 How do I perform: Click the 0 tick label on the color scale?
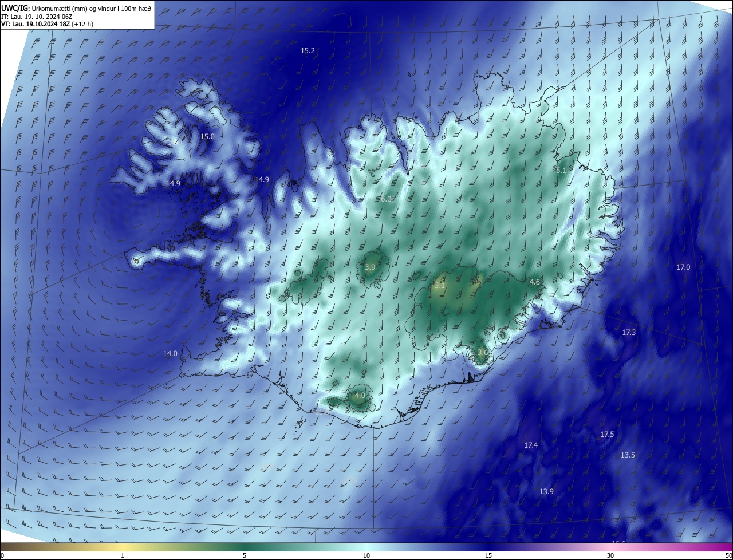point(2,556)
